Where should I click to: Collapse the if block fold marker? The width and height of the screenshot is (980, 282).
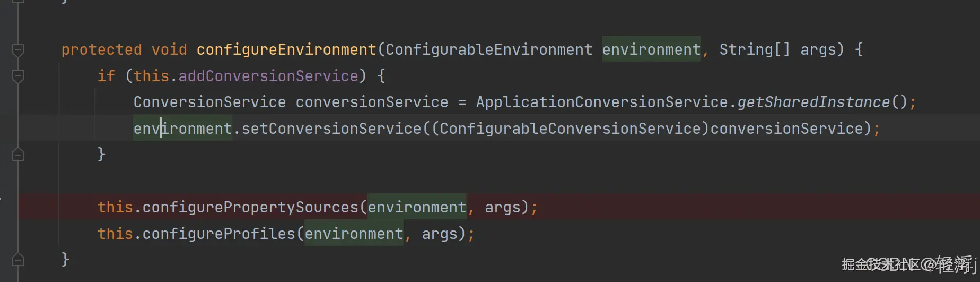tap(18, 76)
